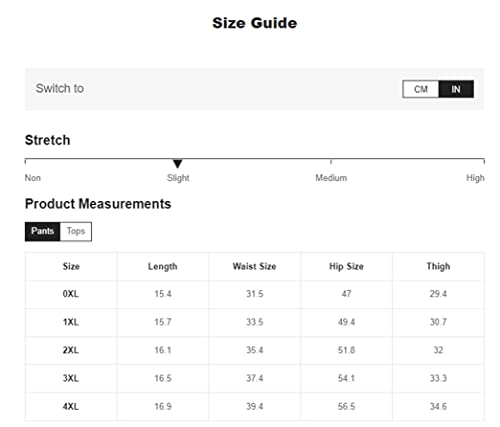Select the Pants measurements tab
The width and height of the screenshot is (500, 427).
click(x=43, y=231)
